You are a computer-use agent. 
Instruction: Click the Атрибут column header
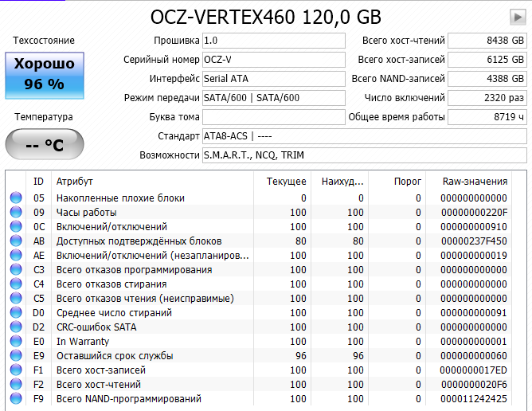[152, 182]
